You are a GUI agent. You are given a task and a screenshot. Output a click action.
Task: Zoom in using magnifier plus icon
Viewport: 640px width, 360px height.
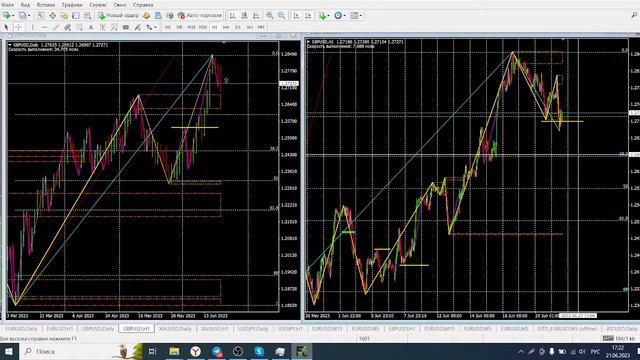click(x=270, y=16)
